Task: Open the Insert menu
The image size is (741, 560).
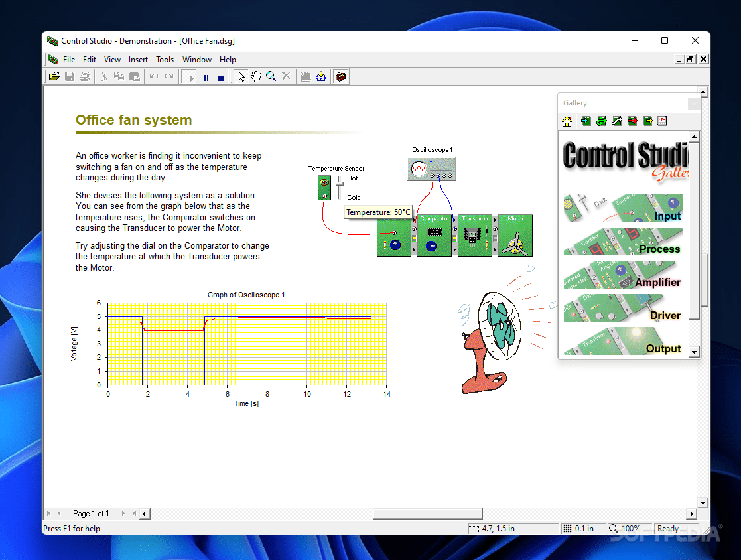Action: pyautogui.click(x=138, y=60)
